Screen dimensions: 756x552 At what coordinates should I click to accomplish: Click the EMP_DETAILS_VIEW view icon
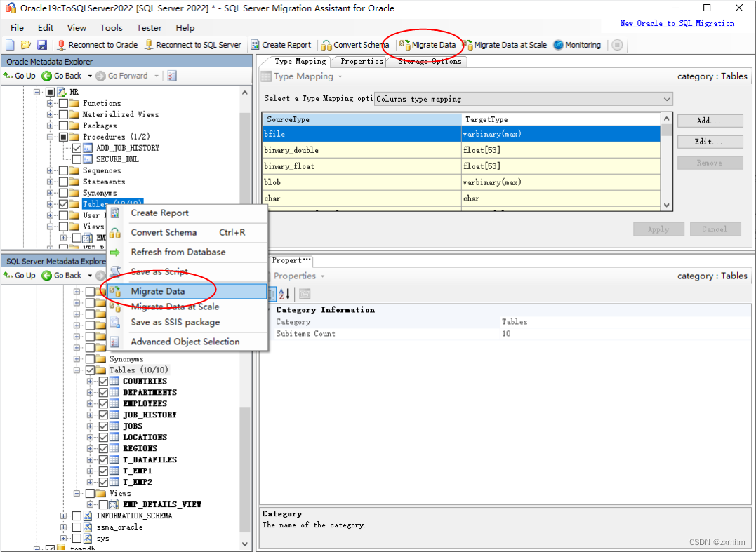click(x=114, y=504)
